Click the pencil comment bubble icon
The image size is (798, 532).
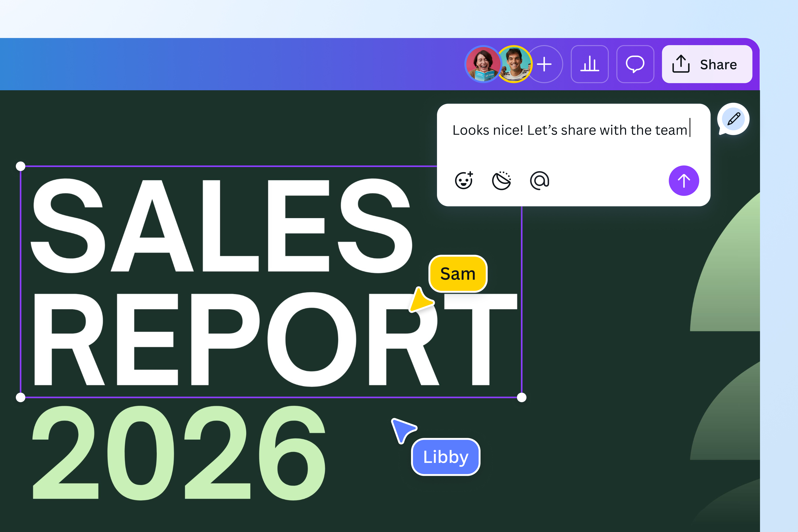click(x=733, y=119)
